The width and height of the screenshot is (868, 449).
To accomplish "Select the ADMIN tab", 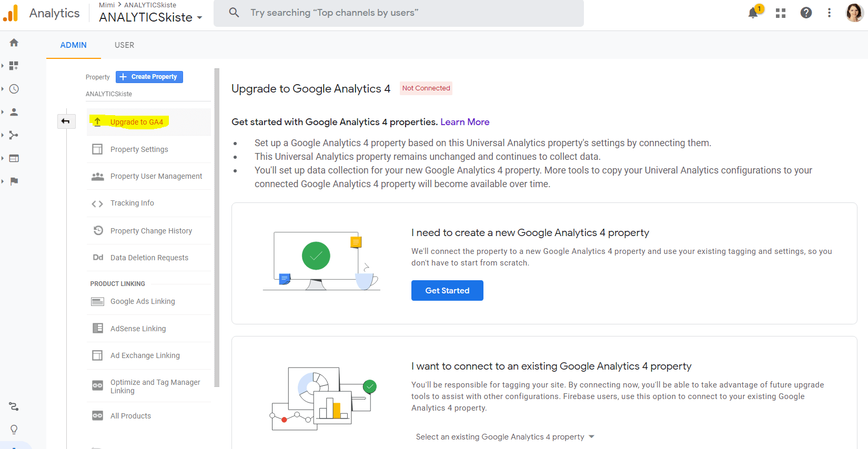I will pos(73,45).
